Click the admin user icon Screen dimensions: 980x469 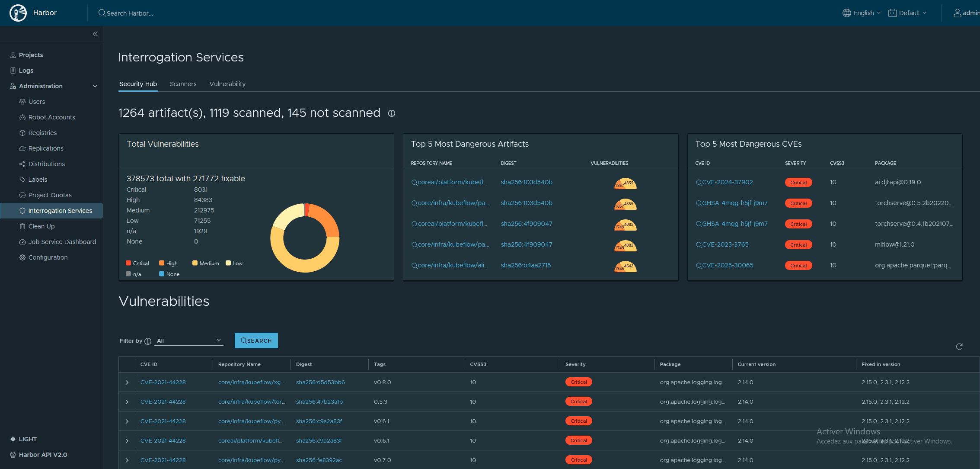point(957,13)
